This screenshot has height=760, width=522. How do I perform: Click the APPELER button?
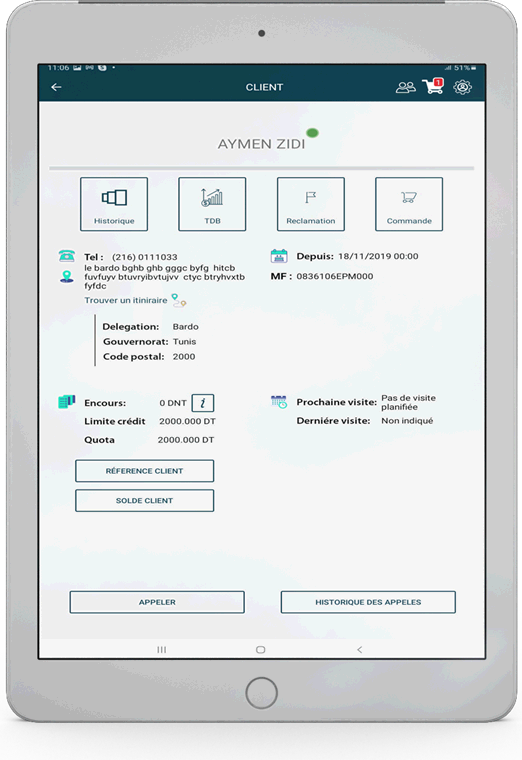(157, 602)
